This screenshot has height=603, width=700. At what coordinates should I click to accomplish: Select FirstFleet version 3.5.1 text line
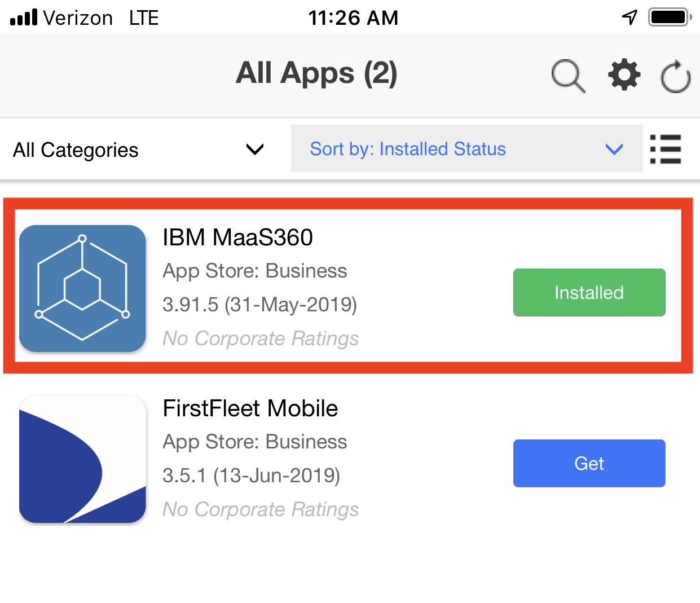pos(251,476)
